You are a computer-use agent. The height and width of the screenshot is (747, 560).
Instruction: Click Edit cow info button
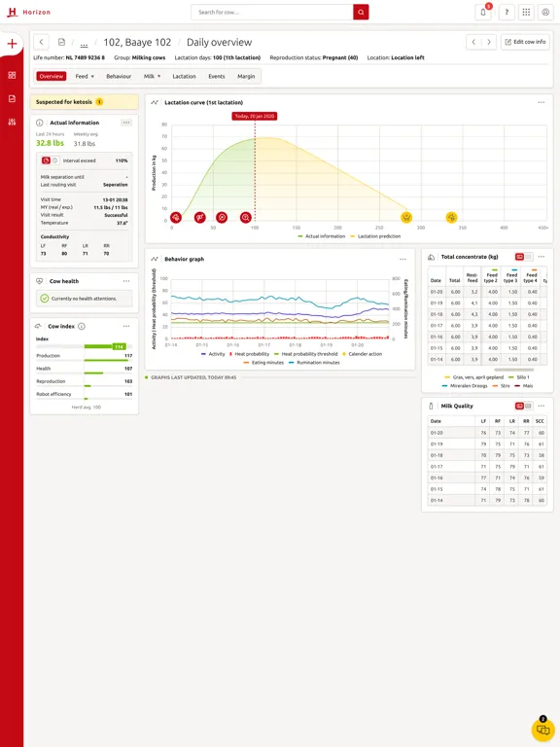point(525,42)
